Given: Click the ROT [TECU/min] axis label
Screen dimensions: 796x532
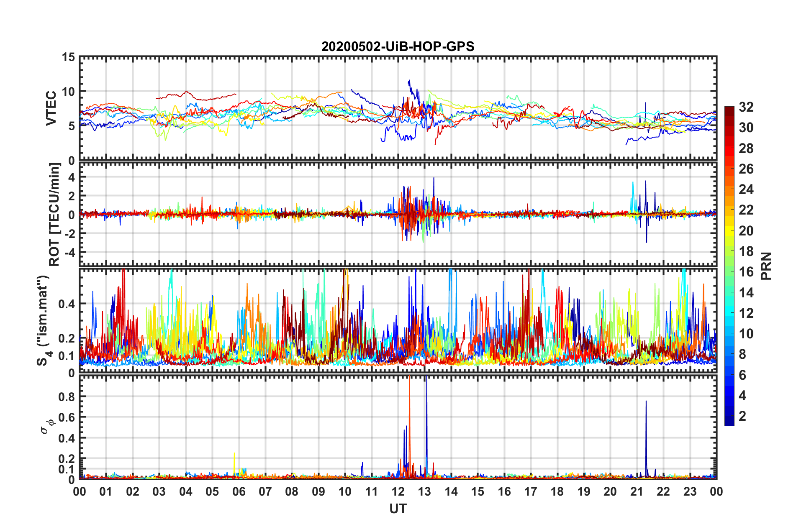Looking at the screenshot, I should coord(54,215).
